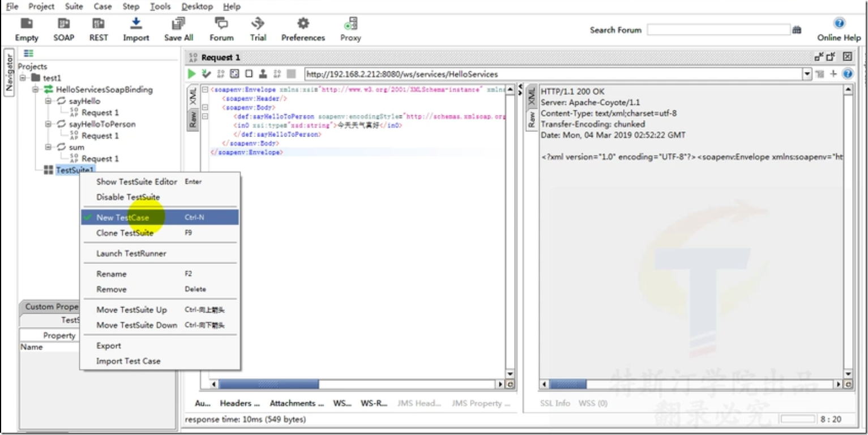Collapse the sayHelloToPerson operation node
This screenshot has height=435, width=868.
click(49, 124)
